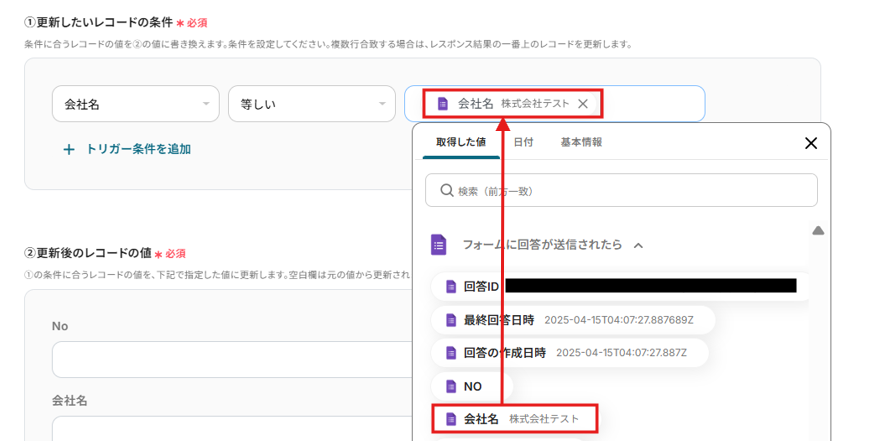Click into the No input field
This screenshot has width=891, height=441.
(x=232, y=359)
